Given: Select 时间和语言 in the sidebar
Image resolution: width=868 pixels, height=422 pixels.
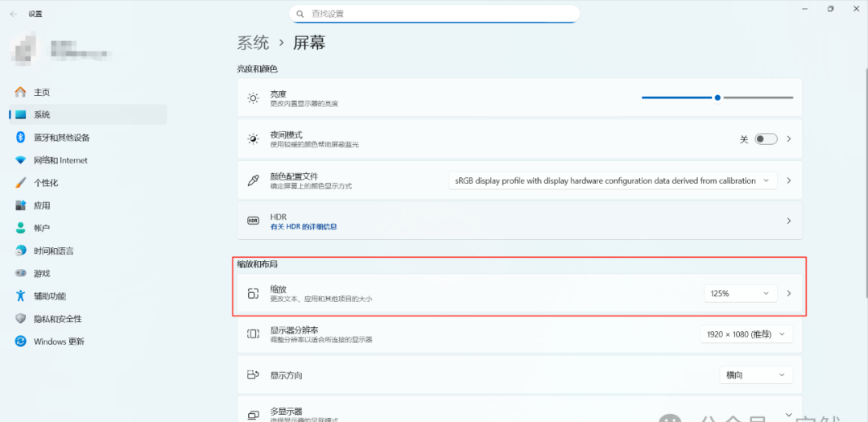Looking at the screenshot, I should (x=54, y=250).
